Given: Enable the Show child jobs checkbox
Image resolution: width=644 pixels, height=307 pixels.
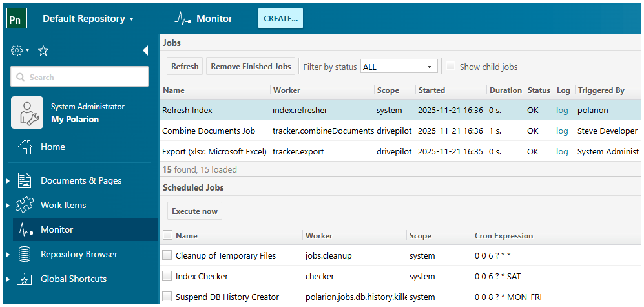Looking at the screenshot, I should 451,66.
